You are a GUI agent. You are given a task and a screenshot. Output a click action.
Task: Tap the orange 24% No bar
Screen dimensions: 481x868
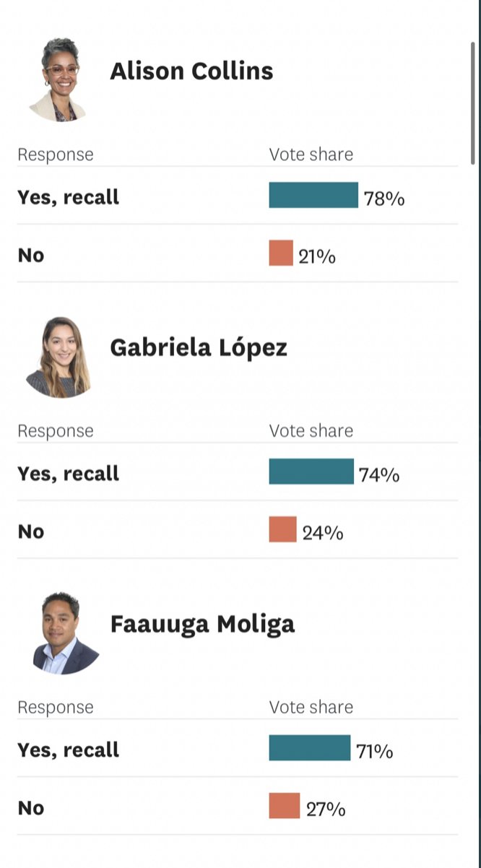(x=282, y=529)
